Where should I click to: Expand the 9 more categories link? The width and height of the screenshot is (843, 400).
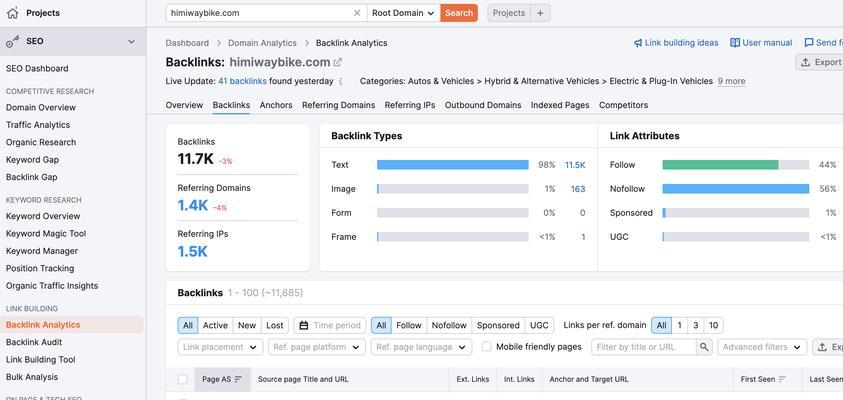[731, 81]
